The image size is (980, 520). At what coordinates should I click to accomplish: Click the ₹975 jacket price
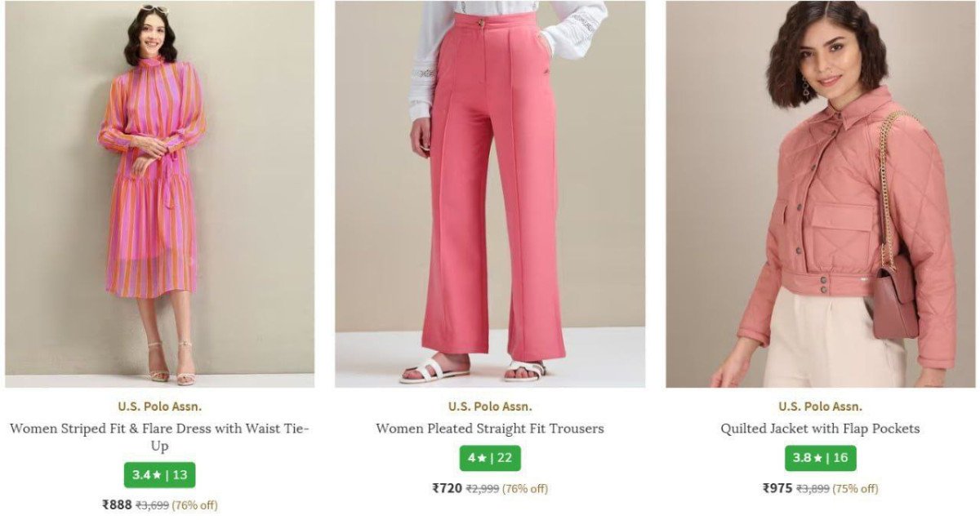[777, 489]
